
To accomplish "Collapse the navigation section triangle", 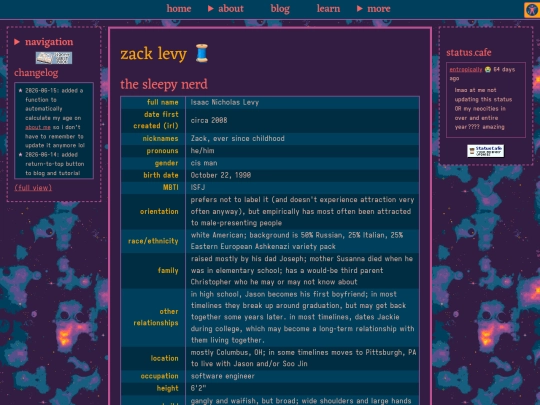I will (x=17, y=42).
